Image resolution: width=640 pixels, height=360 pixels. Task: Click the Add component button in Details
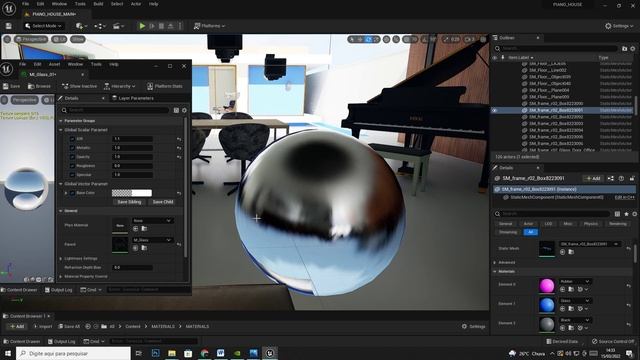point(593,178)
